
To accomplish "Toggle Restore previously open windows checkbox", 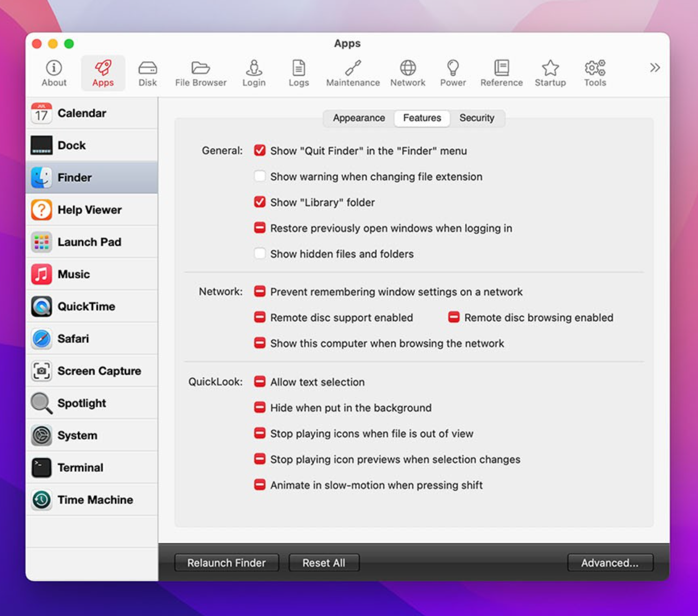I will [x=260, y=228].
